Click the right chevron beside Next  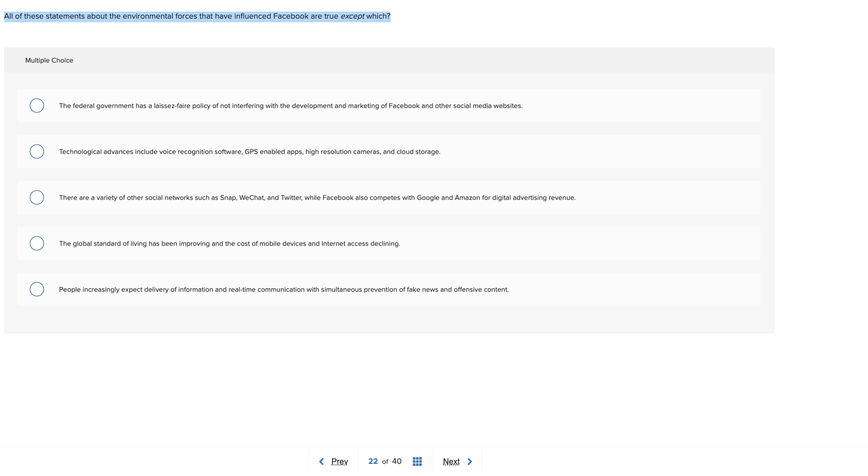470,461
